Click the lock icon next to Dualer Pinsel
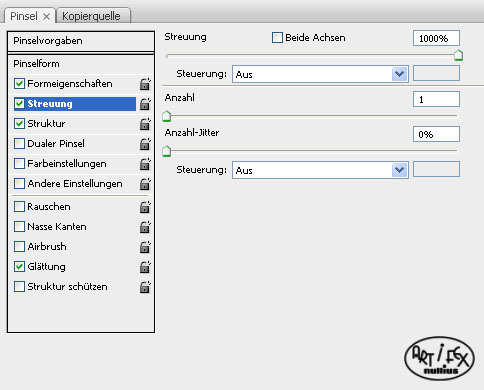Viewport: 484px width, 390px height. 145,144
